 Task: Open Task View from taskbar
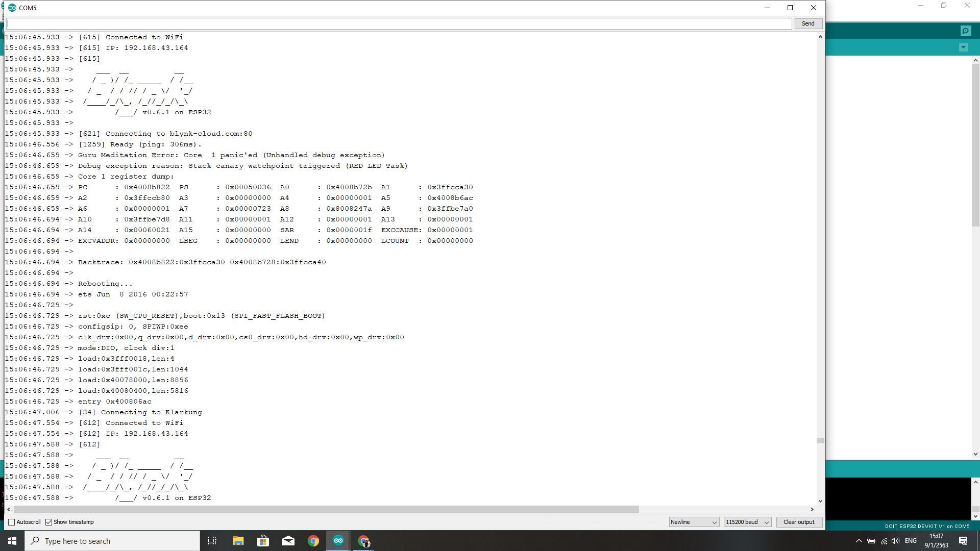(x=212, y=541)
